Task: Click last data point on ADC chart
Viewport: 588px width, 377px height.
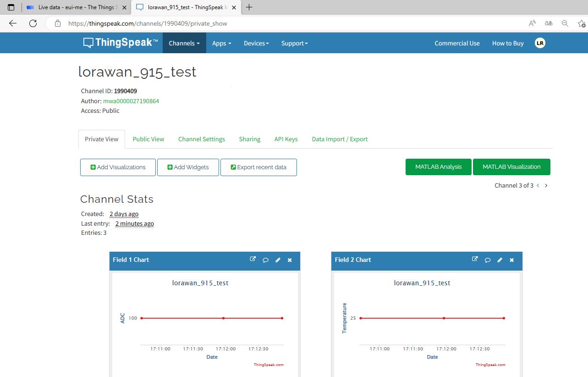Action: pyautogui.click(x=282, y=318)
